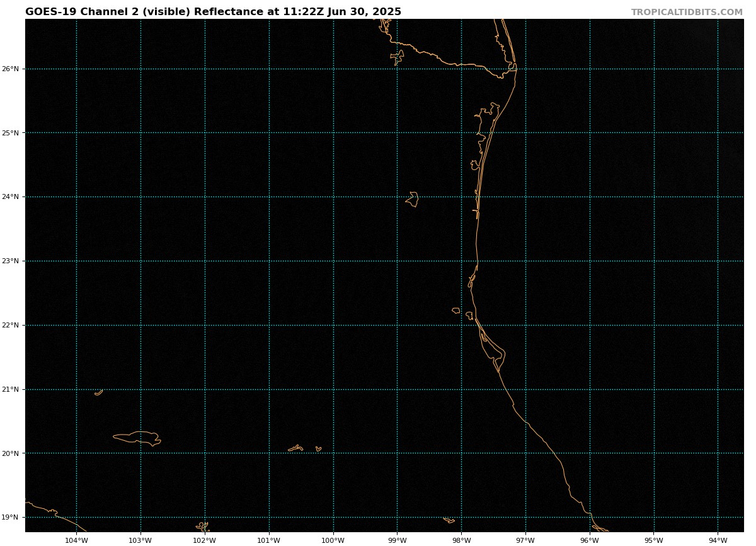Click the 102°W longitude label
The height and width of the screenshot is (546, 756).
coord(205,540)
